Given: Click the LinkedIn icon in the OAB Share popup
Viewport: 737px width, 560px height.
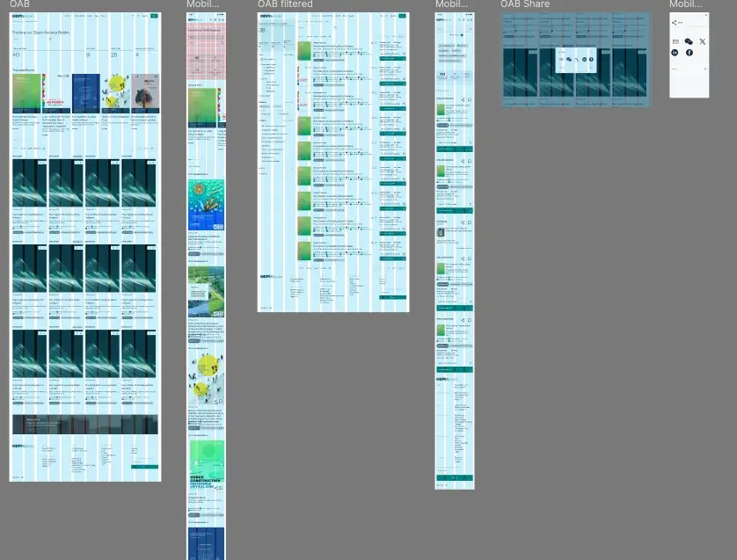Looking at the screenshot, I should click(x=584, y=60).
